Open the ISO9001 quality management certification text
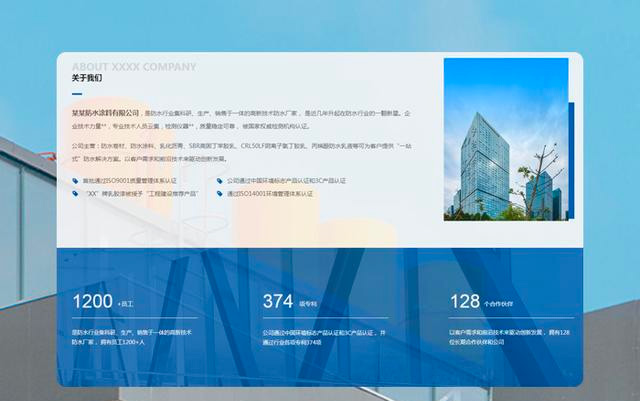The width and height of the screenshot is (640, 401). point(129,181)
